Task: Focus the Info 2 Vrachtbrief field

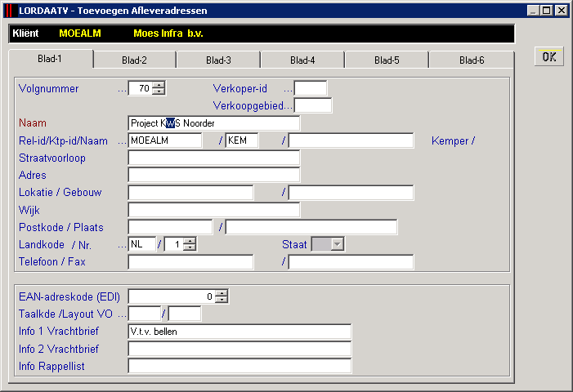Action: pyautogui.click(x=239, y=349)
